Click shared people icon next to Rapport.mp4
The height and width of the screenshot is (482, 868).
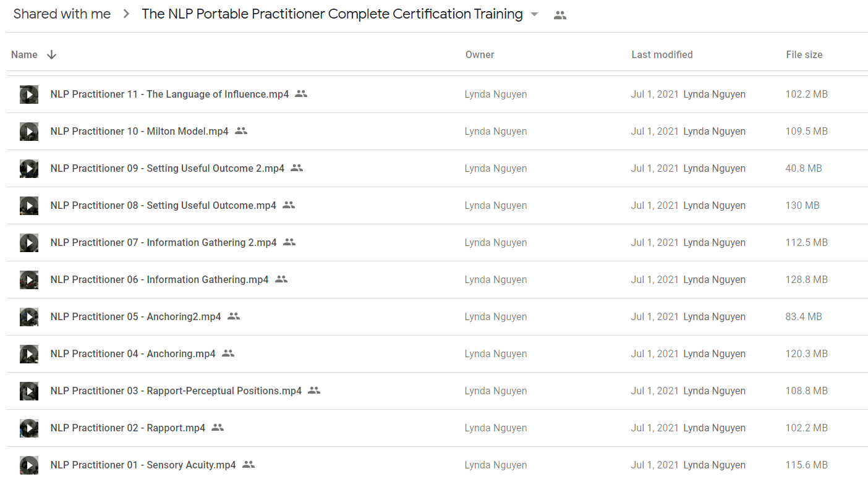tap(218, 428)
